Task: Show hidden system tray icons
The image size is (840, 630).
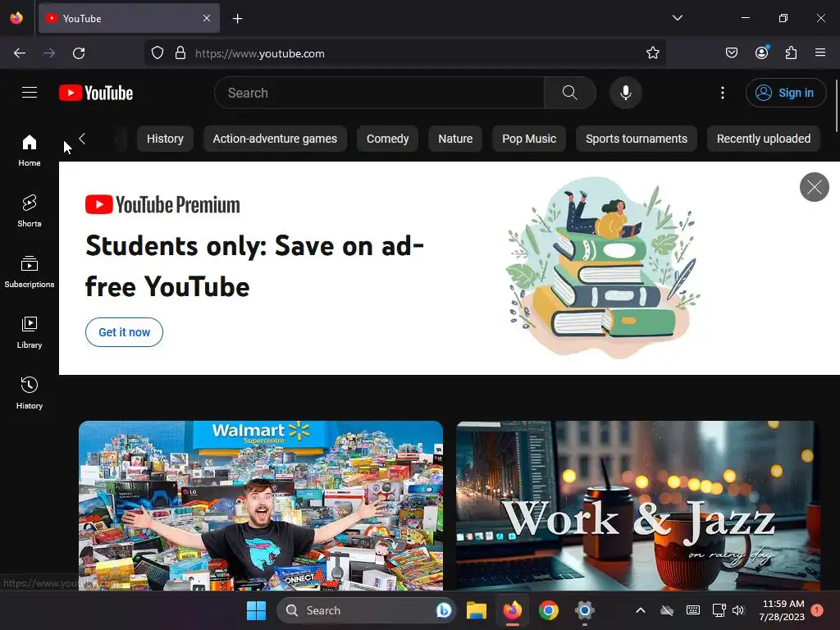Action: [x=640, y=610]
